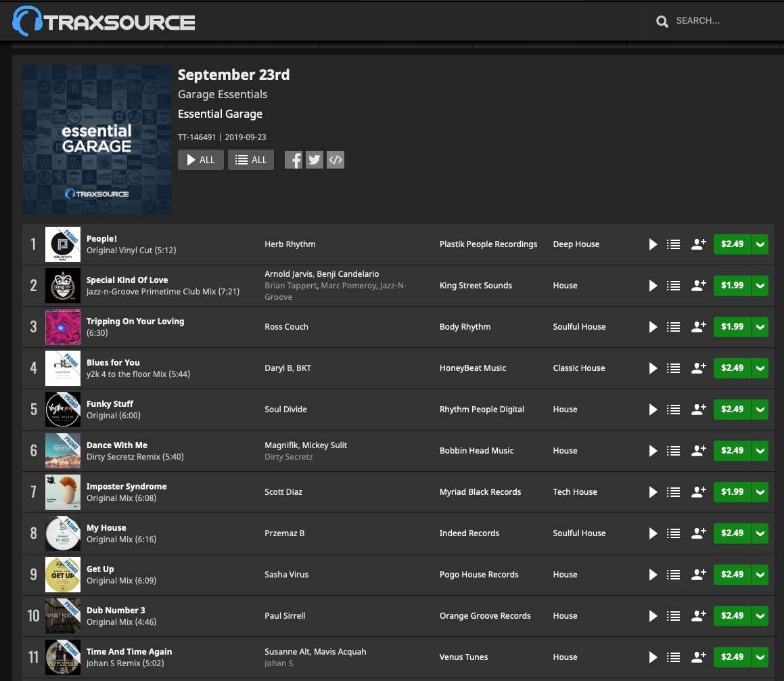784x681 pixels.
Task: Open Tech House genre link
Action: coord(575,492)
